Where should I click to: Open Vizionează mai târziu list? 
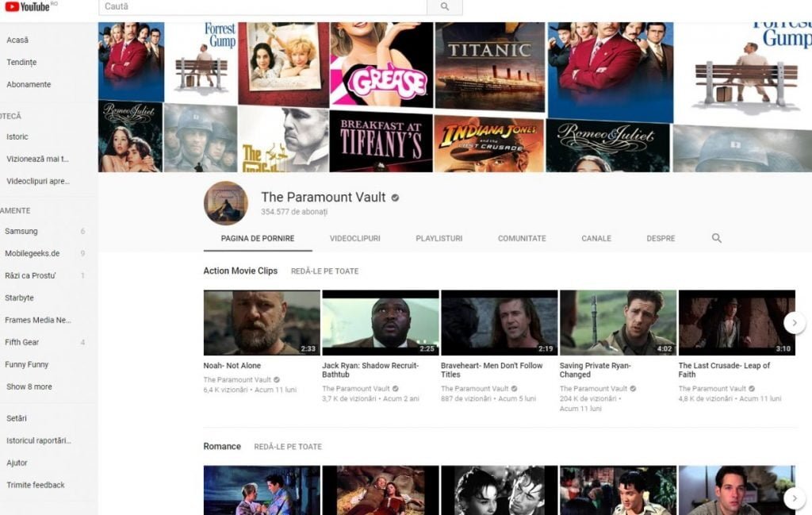[37, 159]
